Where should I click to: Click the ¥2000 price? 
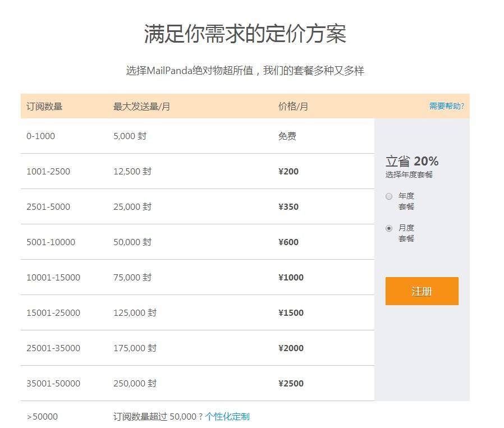pyautogui.click(x=291, y=348)
